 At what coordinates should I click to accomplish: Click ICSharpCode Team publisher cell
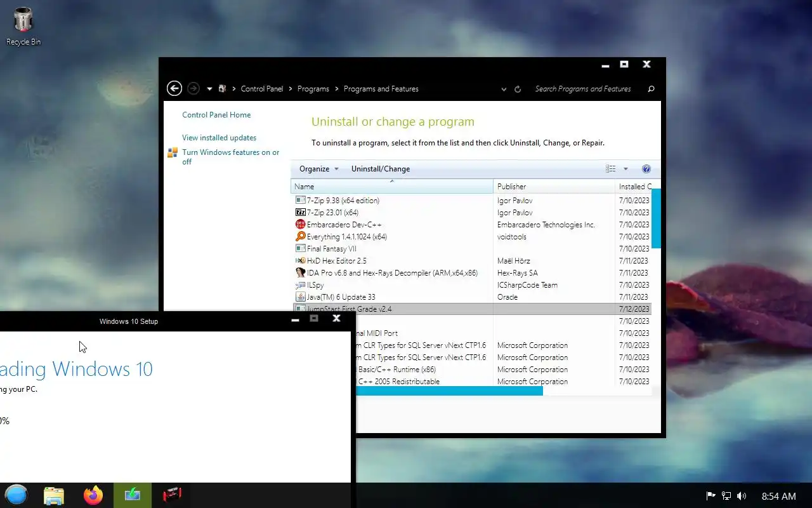(x=528, y=285)
